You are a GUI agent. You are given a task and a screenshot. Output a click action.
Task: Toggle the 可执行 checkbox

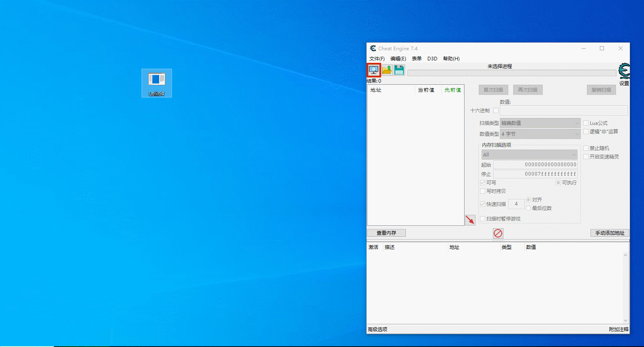[558, 183]
